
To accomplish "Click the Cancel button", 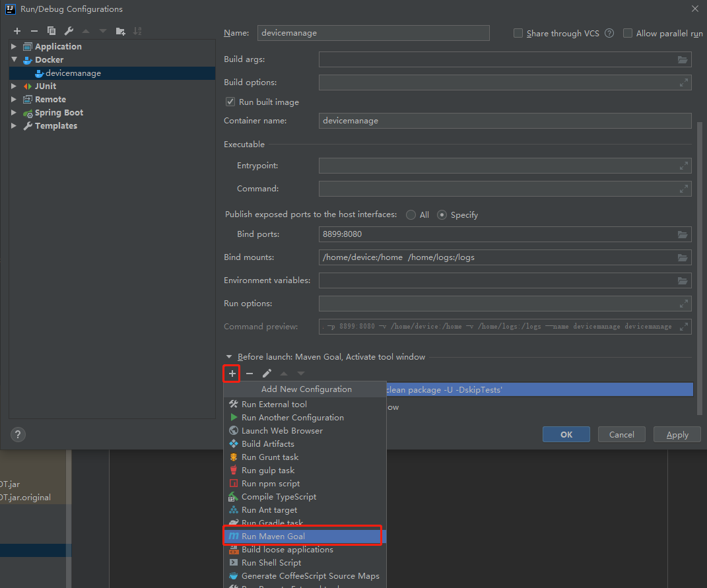I will tap(621, 435).
